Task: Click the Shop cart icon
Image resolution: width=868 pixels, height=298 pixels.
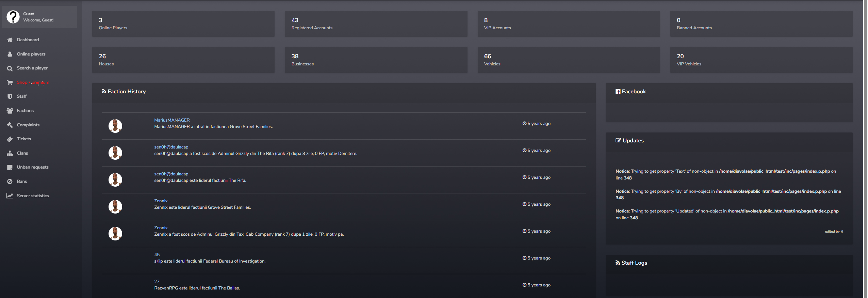Action: pos(10,82)
